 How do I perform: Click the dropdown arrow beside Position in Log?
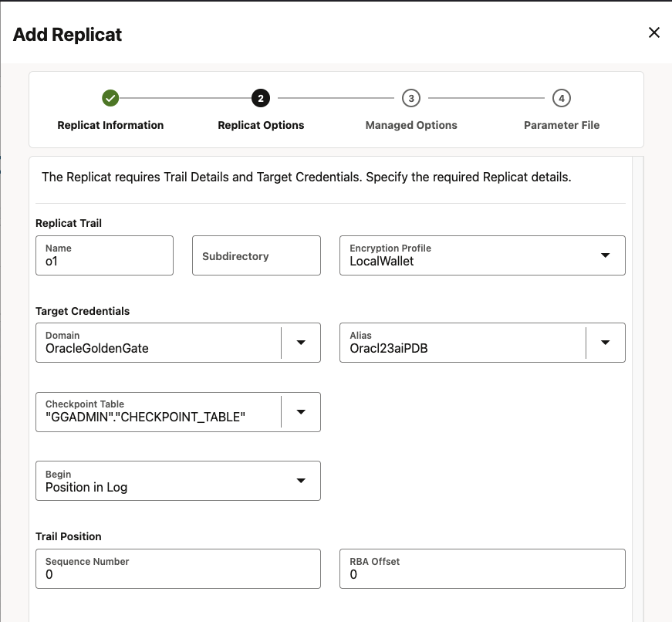tap(301, 481)
